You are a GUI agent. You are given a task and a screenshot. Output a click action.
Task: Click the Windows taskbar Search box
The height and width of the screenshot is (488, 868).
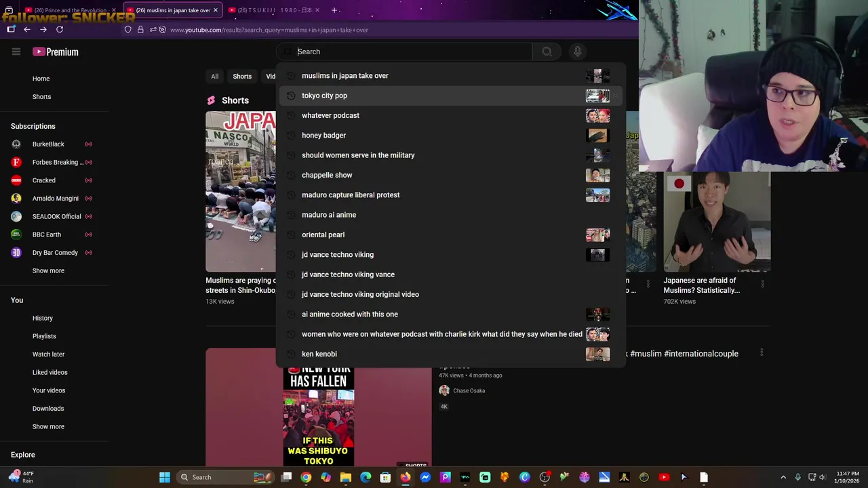point(226,477)
